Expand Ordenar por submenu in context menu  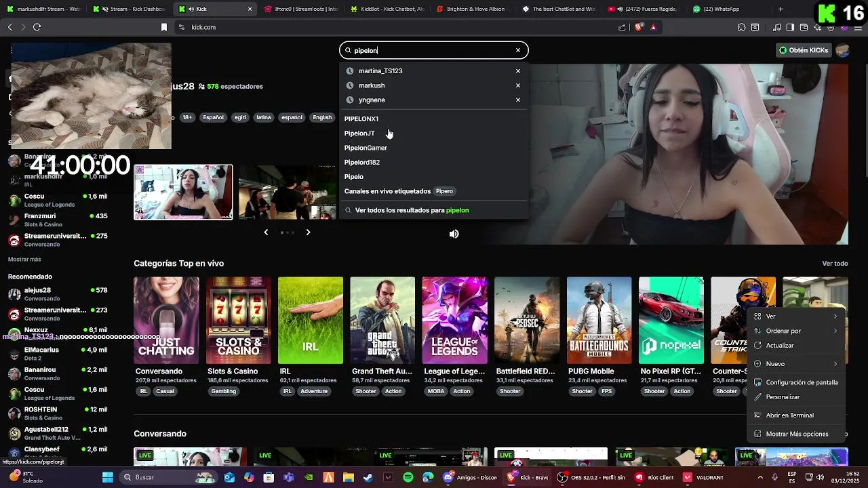796,331
